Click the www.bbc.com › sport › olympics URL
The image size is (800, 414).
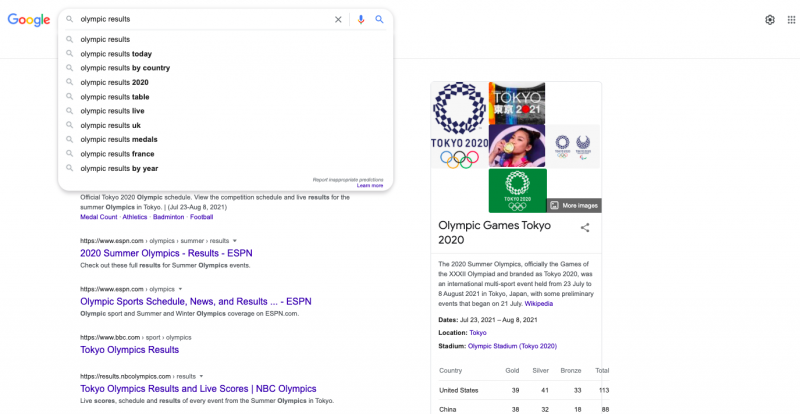coord(136,337)
